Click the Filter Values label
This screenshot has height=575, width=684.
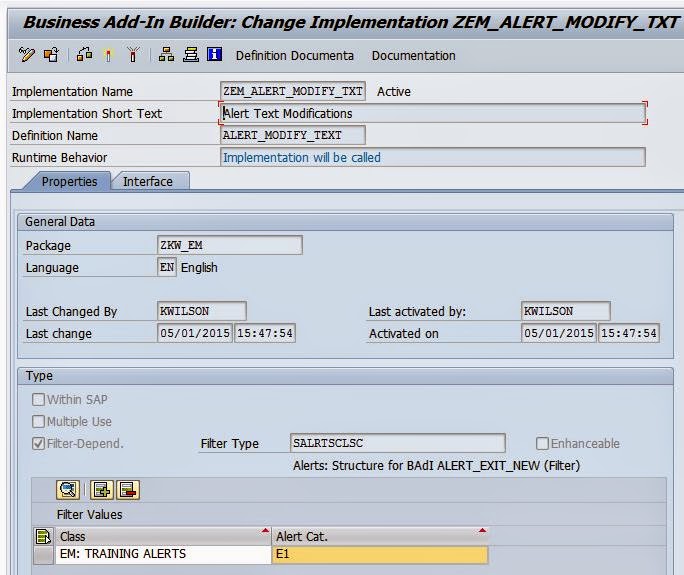(x=89, y=514)
